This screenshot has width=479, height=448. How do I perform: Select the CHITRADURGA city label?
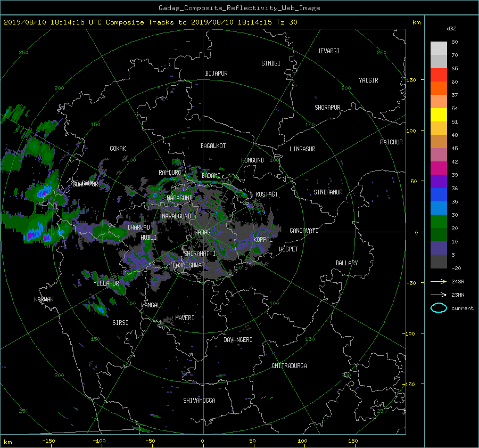(289, 366)
